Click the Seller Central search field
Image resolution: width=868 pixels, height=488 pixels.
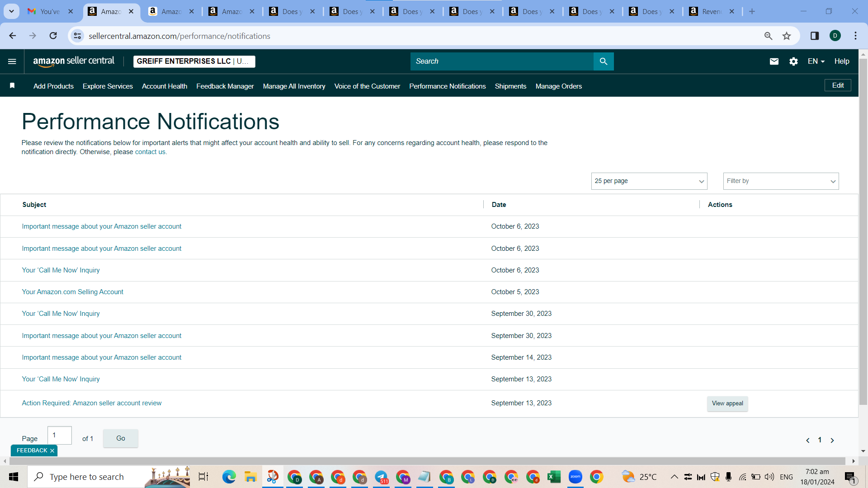(502, 61)
